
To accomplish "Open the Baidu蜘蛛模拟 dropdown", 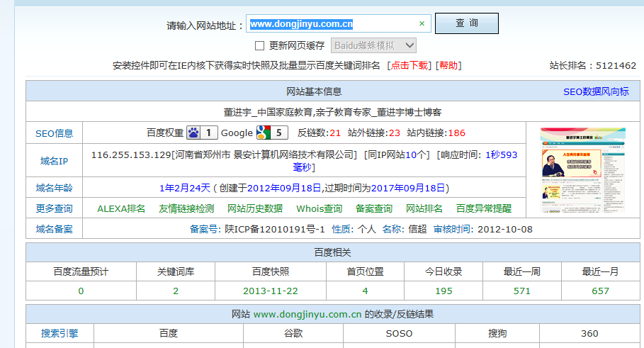I will 373,45.
